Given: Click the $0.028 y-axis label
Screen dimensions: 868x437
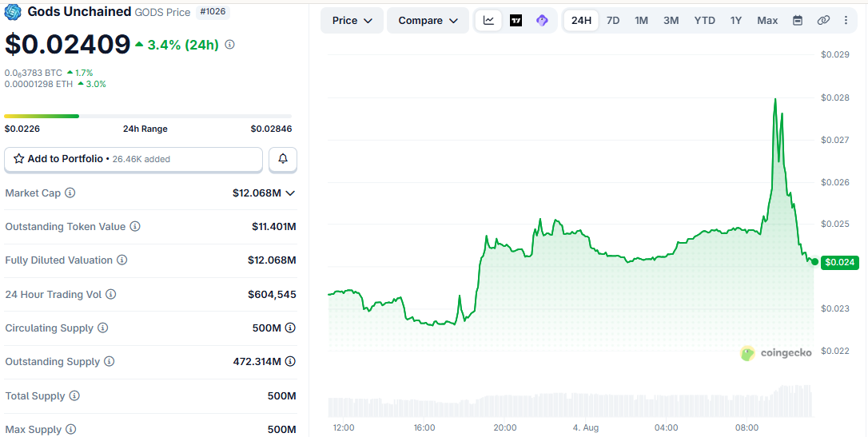Looking at the screenshot, I should 834,98.
